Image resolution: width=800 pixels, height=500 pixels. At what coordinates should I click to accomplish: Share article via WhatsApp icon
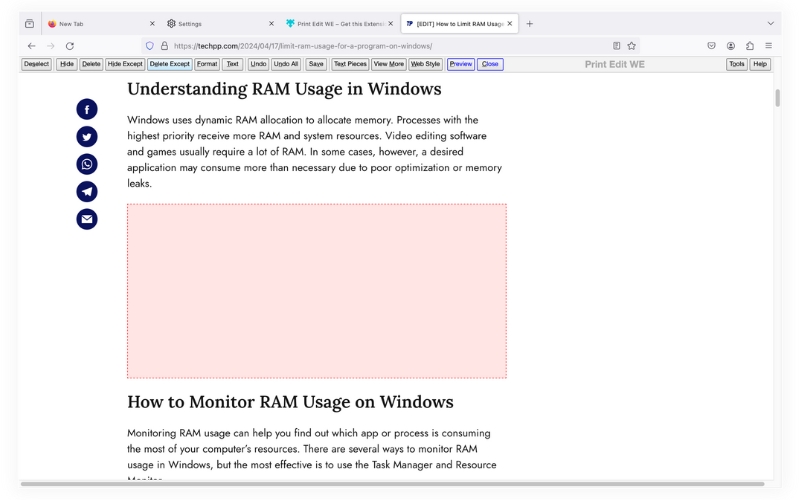point(87,164)
